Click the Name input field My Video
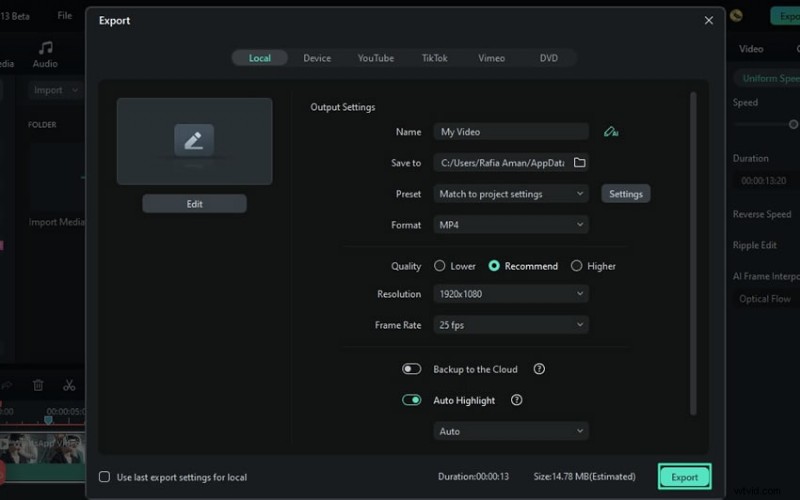Screen dimensions: 800x500 coord(511,132)
